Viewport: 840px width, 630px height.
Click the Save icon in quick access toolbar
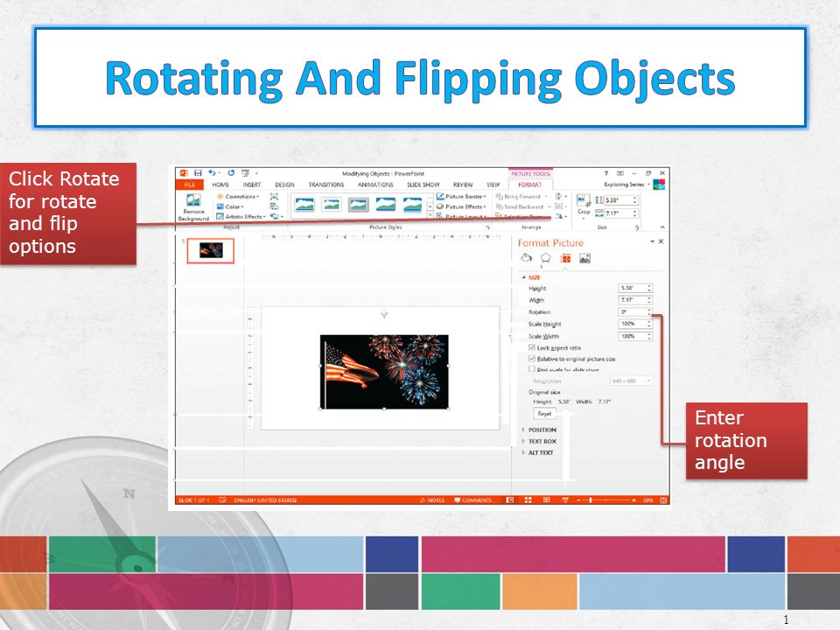(198, 173)
